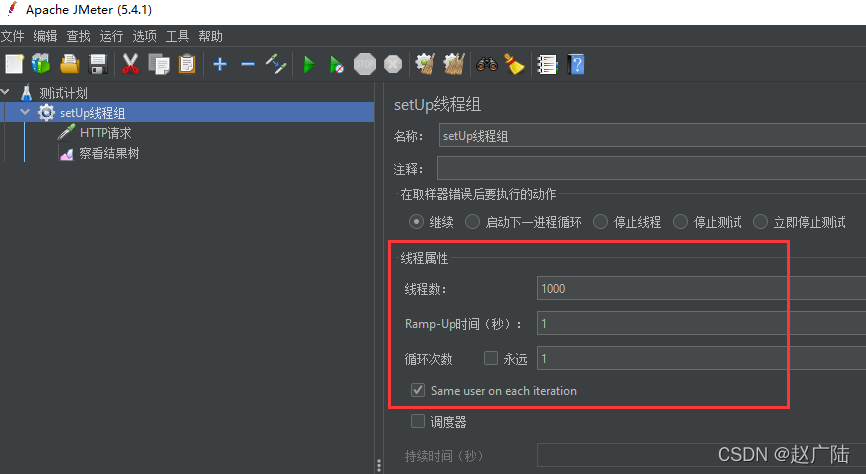Click the Clear All double broom icon
This screenshot has width=866, height=474.
(x=453, y=64)
